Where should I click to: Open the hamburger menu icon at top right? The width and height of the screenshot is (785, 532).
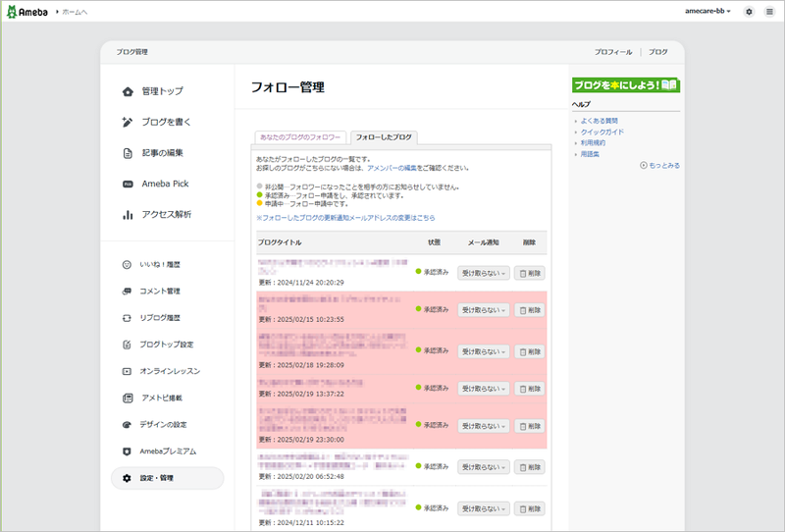(769, 11)
